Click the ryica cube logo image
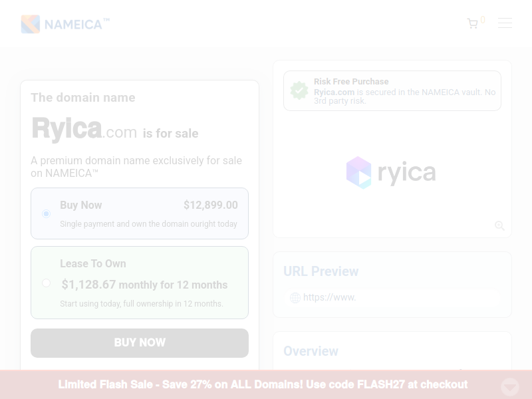This screenshot has width=532, height=399. pyautogui.click(x=391, y=173)
